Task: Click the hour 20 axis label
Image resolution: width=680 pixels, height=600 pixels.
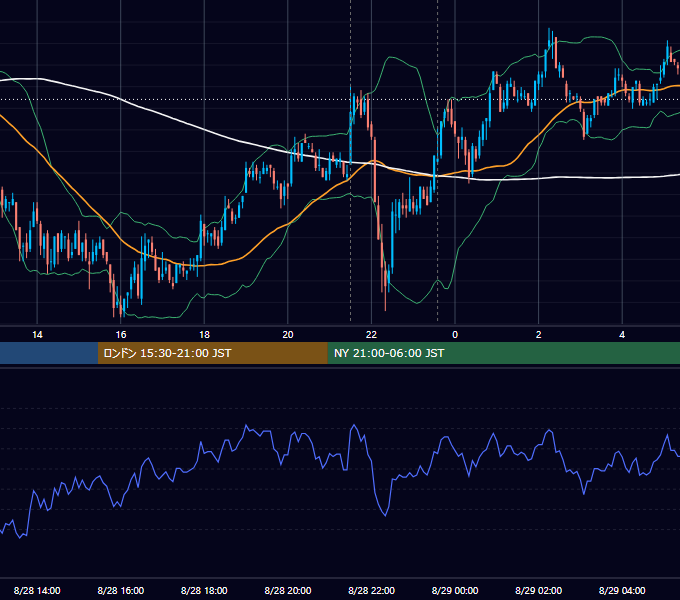Action: pyautogui.click(x=288, y=335)
